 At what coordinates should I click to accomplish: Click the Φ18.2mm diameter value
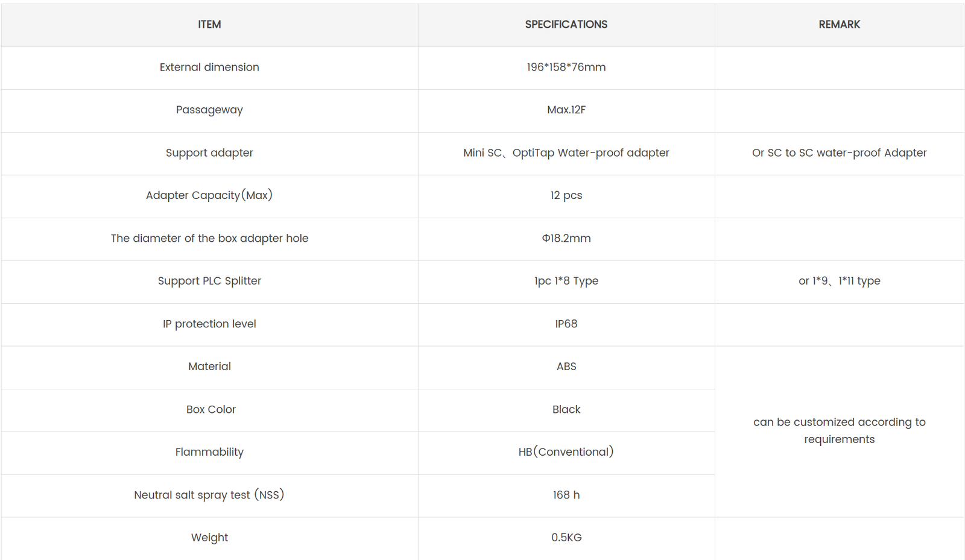click(x=566, y=239)
